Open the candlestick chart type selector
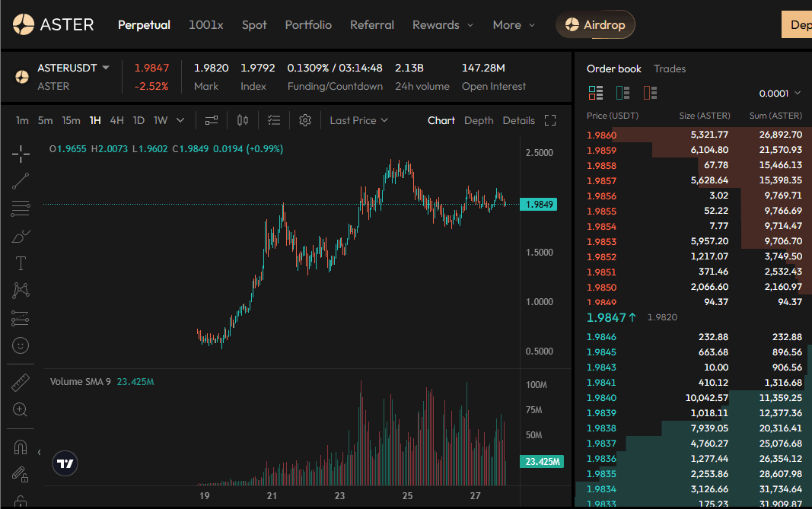This screenshot has width=812, height=509. 242,121
